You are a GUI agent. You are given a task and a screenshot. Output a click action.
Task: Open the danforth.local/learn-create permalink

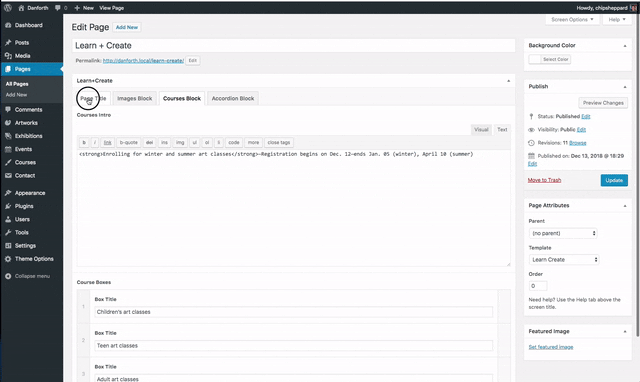click(x=143, y=60)
